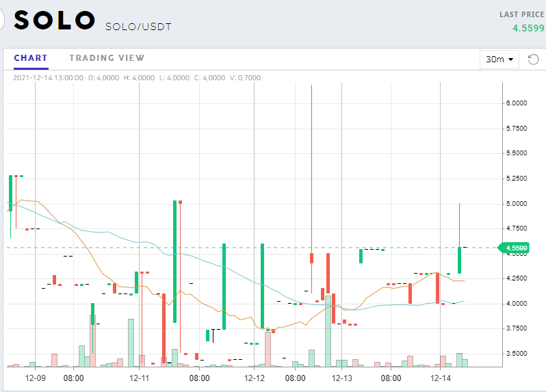Viewport: 546px width, 392px height.
Task: Select the C: 4.0000 close readout
Action: (209, 78)
